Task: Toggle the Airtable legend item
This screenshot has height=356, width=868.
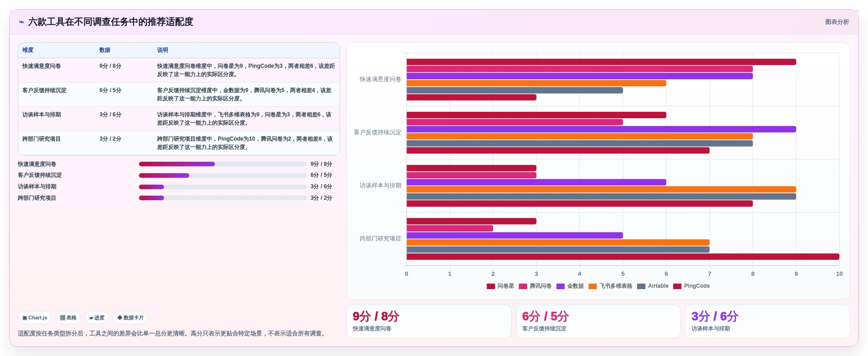Action: (653, 286)
